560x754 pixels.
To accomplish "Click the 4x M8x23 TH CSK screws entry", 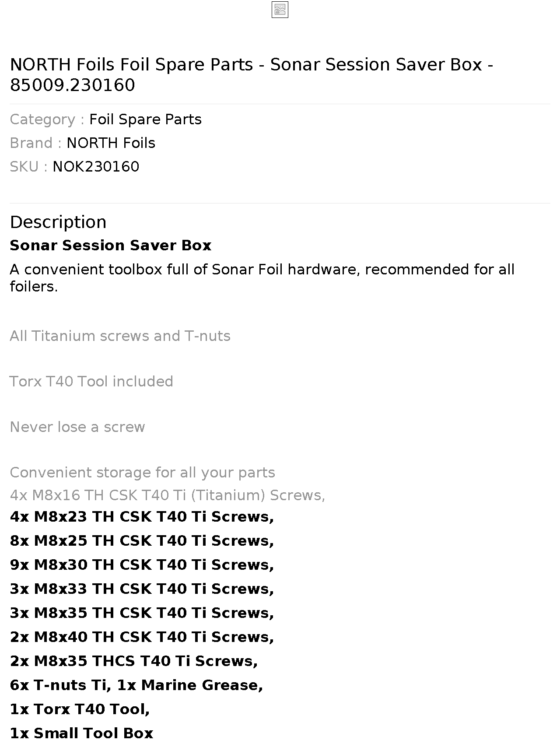I will click(142, 517).
